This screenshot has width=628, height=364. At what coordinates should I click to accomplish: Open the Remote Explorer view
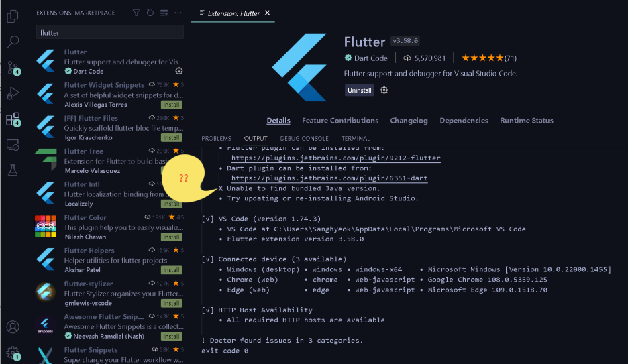click(13, 145)
